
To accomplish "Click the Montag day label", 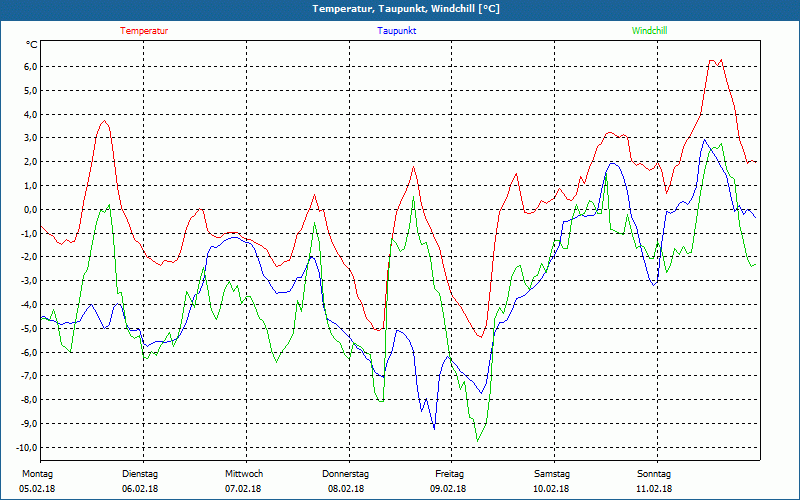I will (x=37, y=474).
